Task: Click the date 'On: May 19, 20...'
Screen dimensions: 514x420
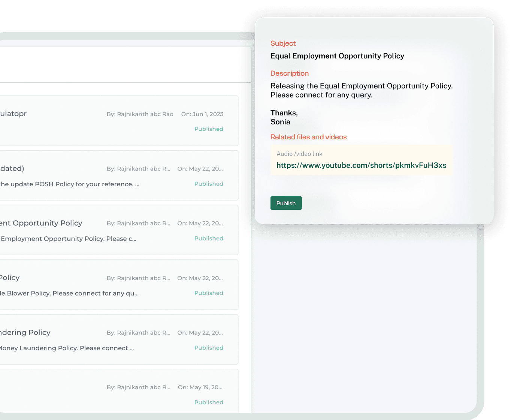Action: (x=200, y=387)
